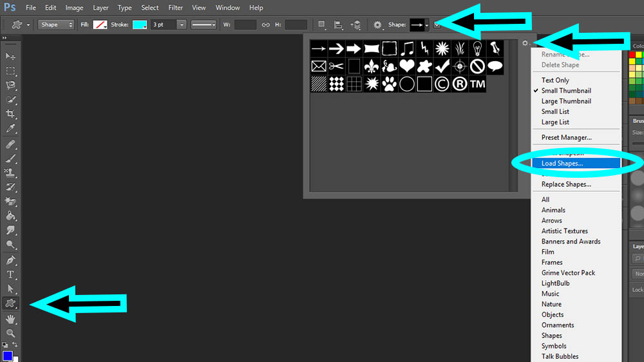Open the tool preset picker arrow
The width and height of the screenshot is (644, 362).
tap(28, 24)
